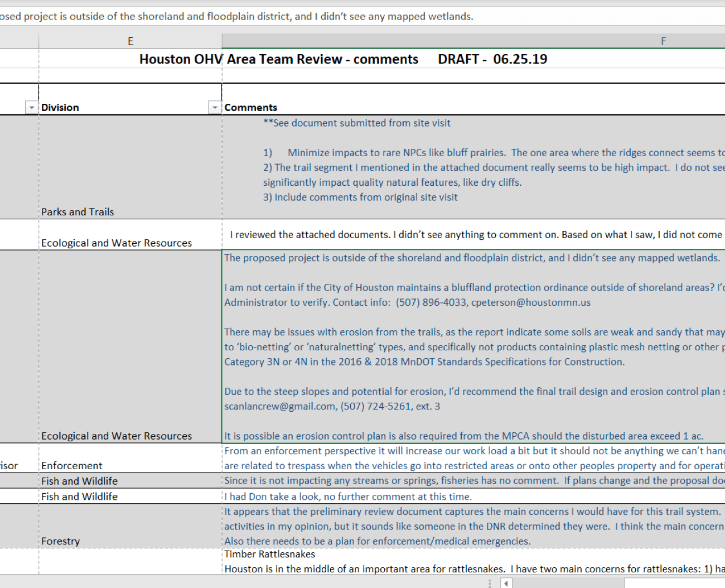This screenshot has width=725, height=588.
Task: Select the Parks and Trails cell
Action: [x=130, y=167]
